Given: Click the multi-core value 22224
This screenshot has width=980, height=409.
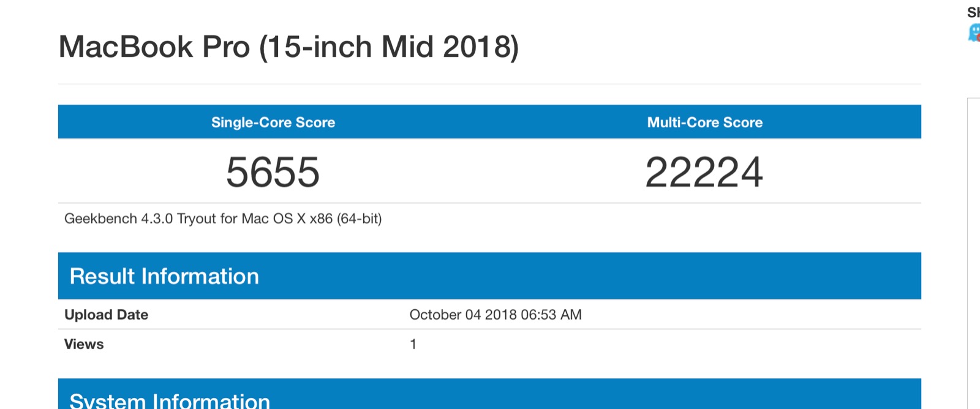Looking at the screenshot, I should coord(704,172).
